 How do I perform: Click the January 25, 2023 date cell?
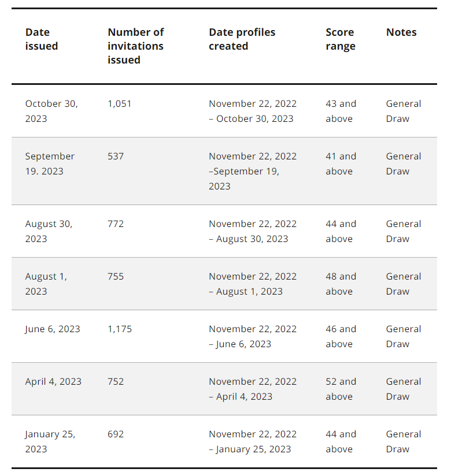(x=50, y=441)
